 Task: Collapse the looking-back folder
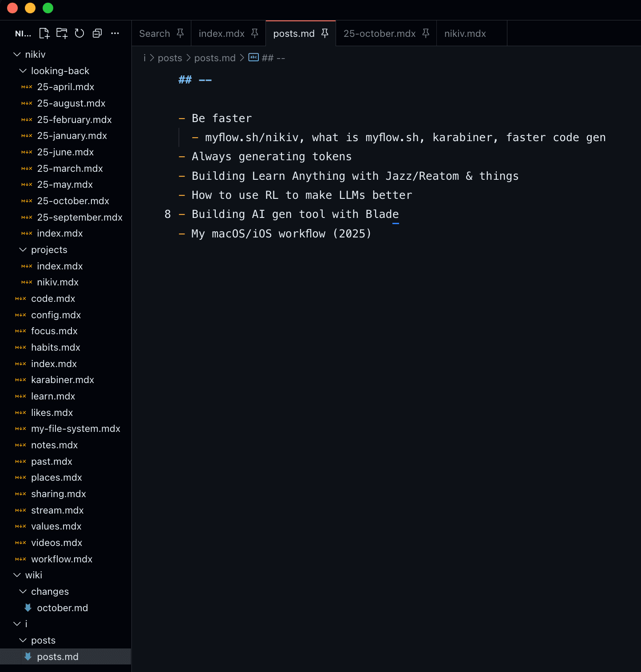click(23, 71)
